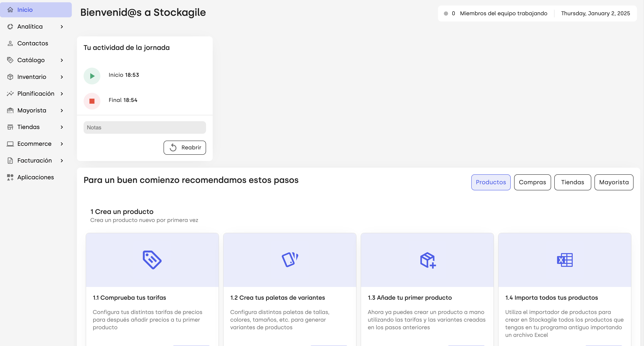Image resolution: width=644 pixels, height=346 pixels.
Task: Click the Reabrir button
Action: tap(185, 147)
